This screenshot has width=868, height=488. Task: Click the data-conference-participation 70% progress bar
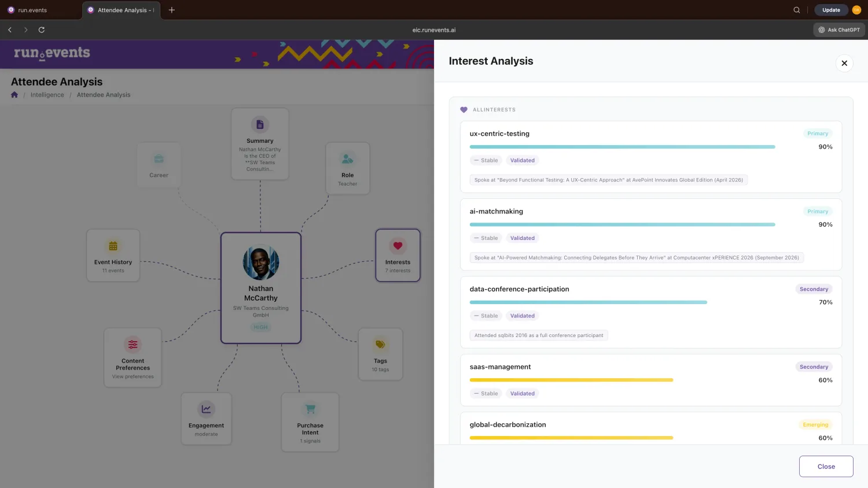(589, 302)
